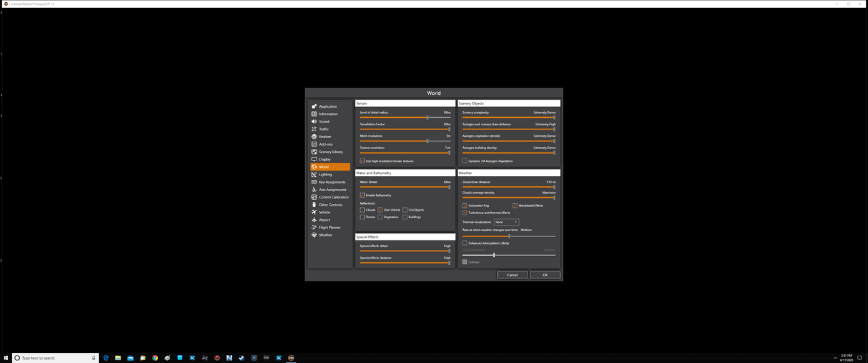The width and height of the screenshot is (868, 363).
Task: Adjust the Tessellation Factor slider
Action: (x=405, y=129)
